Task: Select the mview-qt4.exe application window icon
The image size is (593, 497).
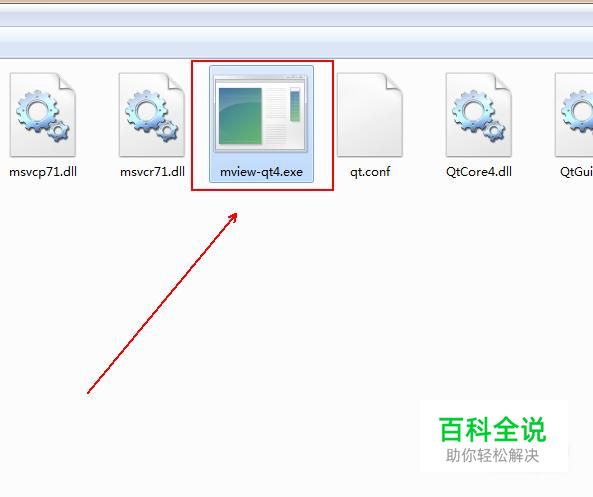Action: [261, 113]
